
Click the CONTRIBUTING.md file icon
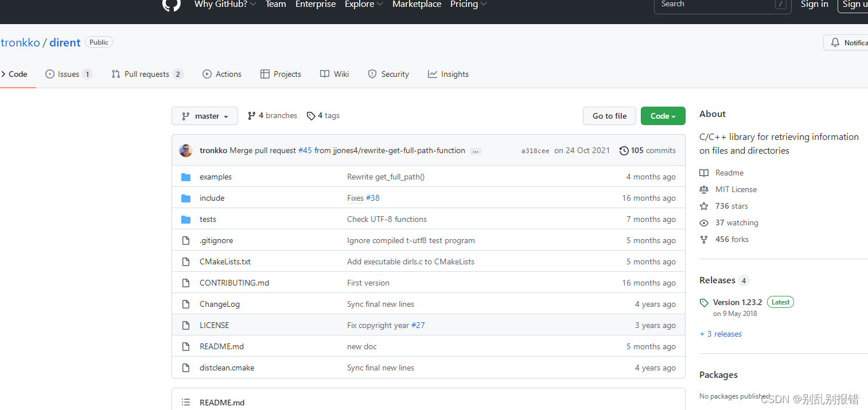click(186, 283)
